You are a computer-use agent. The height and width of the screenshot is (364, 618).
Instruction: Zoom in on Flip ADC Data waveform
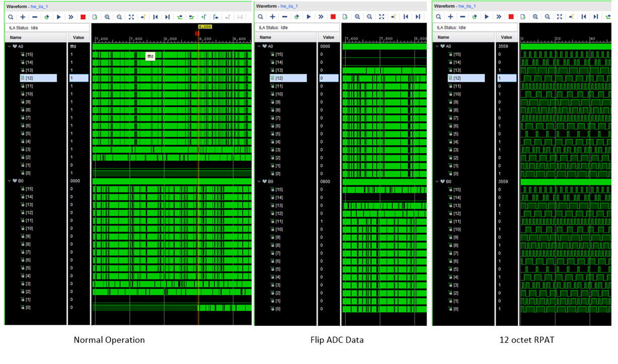coord(357,17)
